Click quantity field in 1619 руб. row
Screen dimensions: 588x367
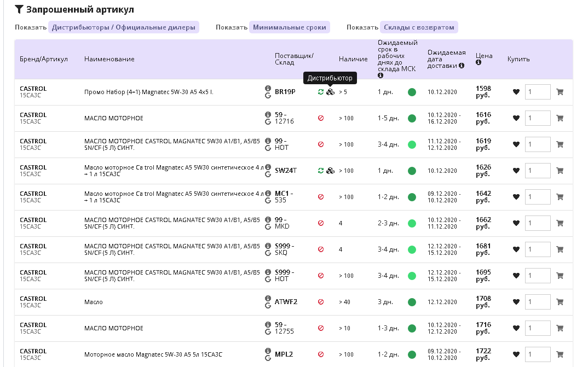coord(538,144)
